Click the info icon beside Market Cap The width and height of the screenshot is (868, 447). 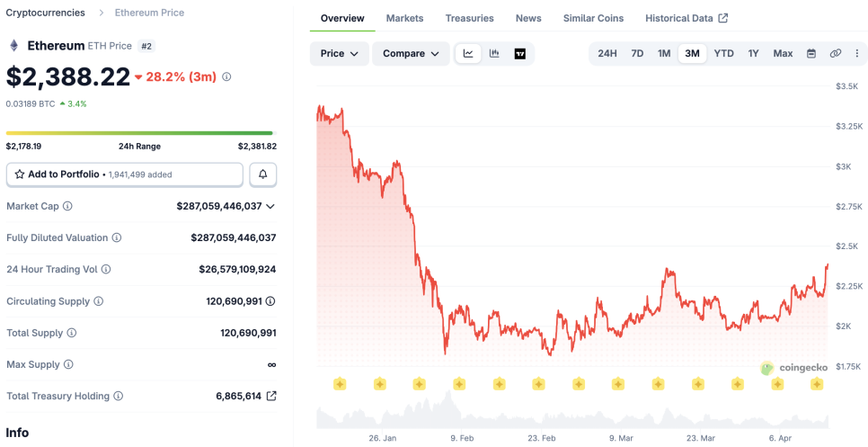(x=68, y=207)
